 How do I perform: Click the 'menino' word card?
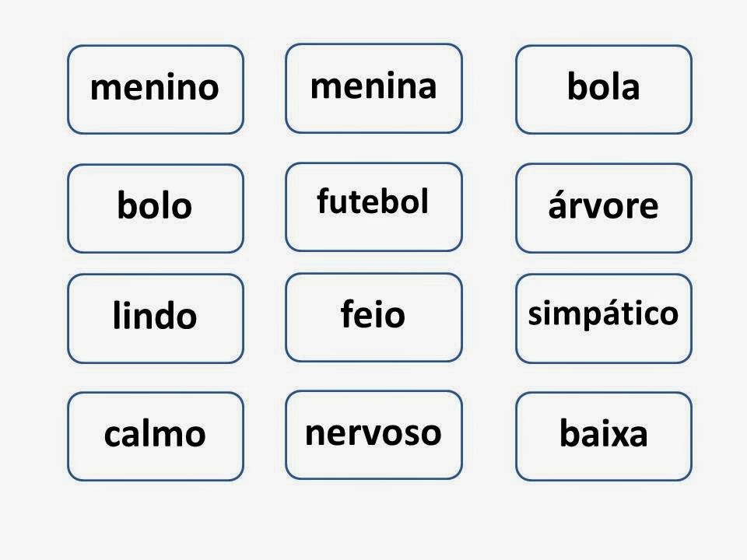pyautogui.click(x=156, y=89)
